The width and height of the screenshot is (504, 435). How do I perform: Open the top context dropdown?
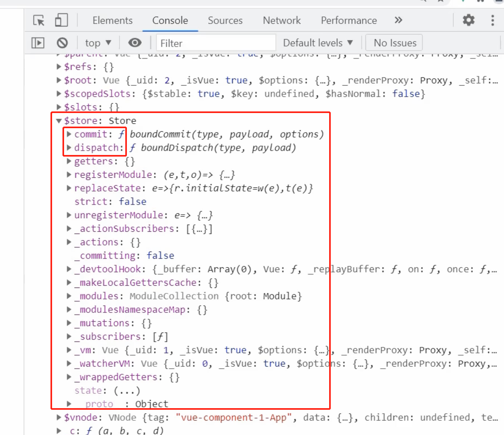coord(98,43)
